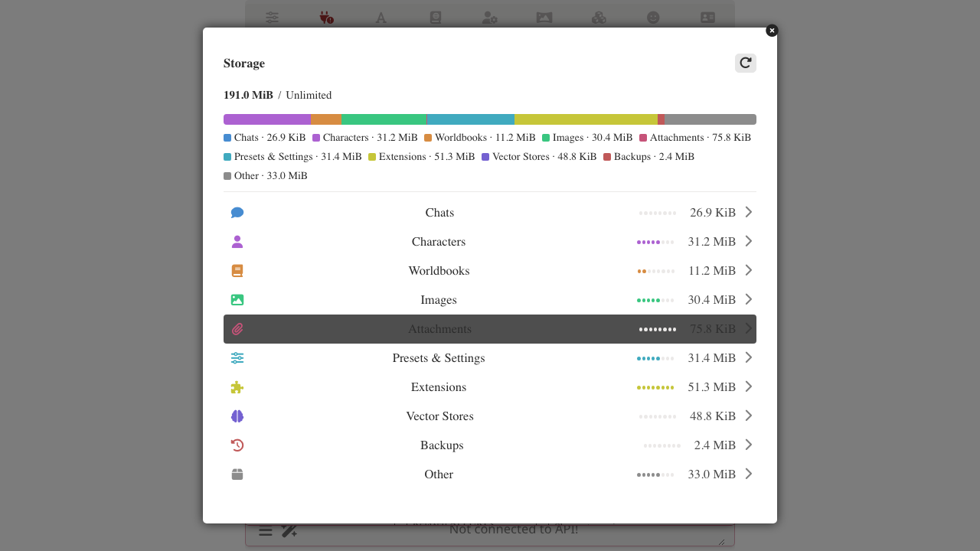
Task: Open the Worldbooks storage row label
Action: click(439, 271)
